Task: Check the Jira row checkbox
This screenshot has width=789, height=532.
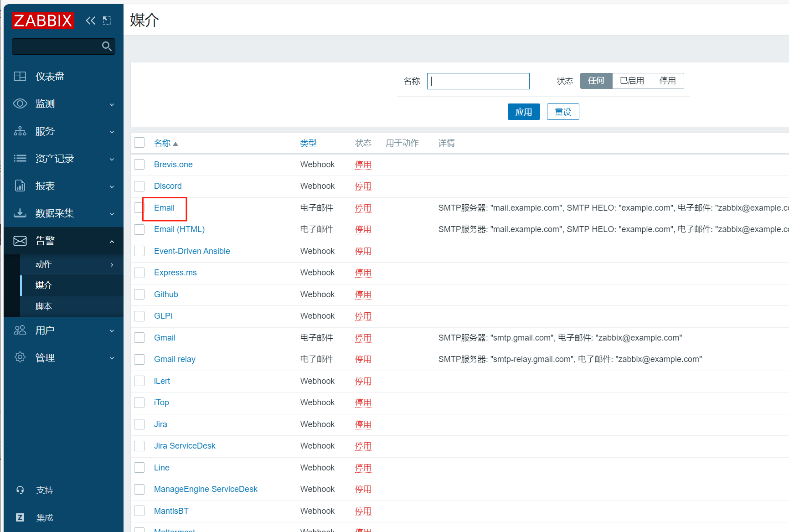Action: click(139, 424)
